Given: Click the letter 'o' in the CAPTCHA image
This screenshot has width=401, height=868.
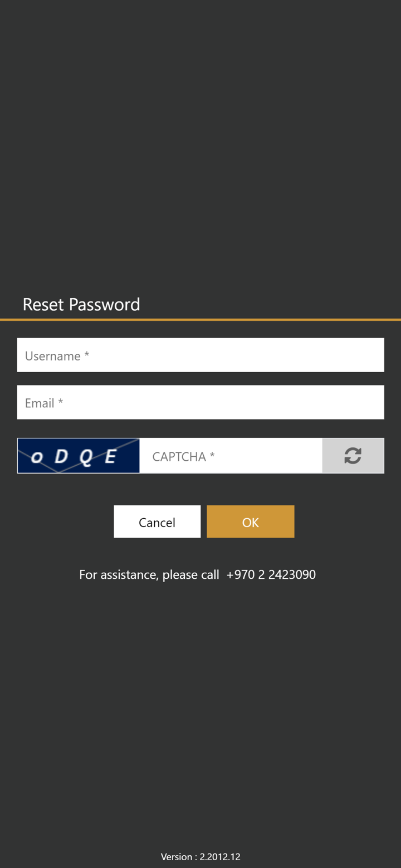Looking at the screenshot, I should click(37, 458).
